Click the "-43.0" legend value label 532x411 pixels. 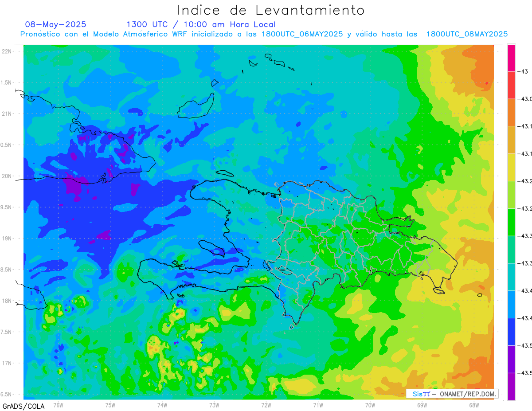tap(526, 99)
